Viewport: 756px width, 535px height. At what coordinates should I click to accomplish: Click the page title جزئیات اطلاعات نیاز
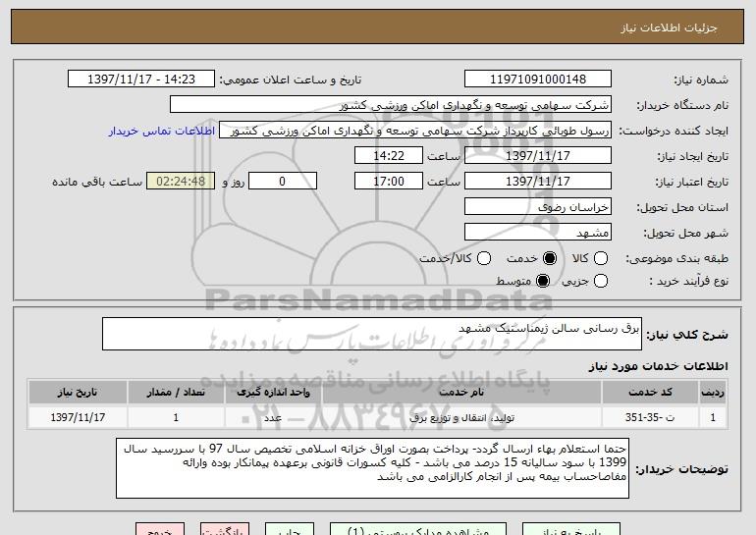(x=669, y=27)
